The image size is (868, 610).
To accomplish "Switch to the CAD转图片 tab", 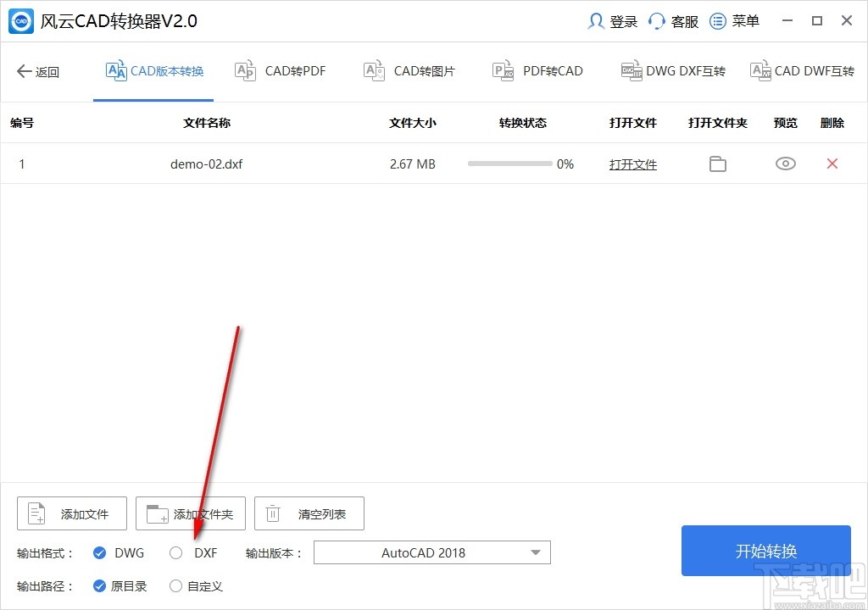I will (409, 71).
